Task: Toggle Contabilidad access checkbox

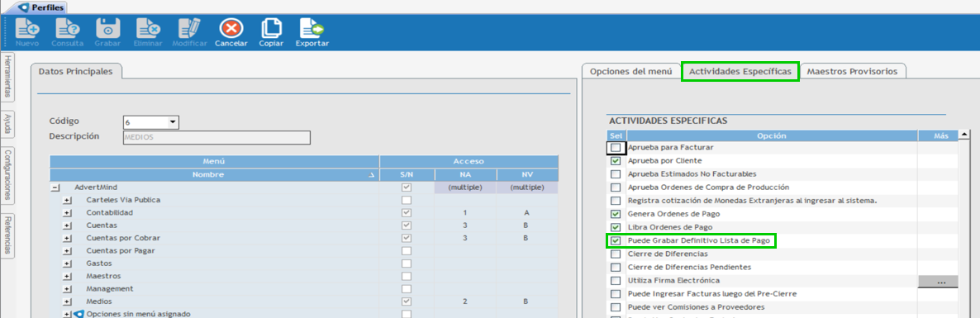Action: pos(407,212)
